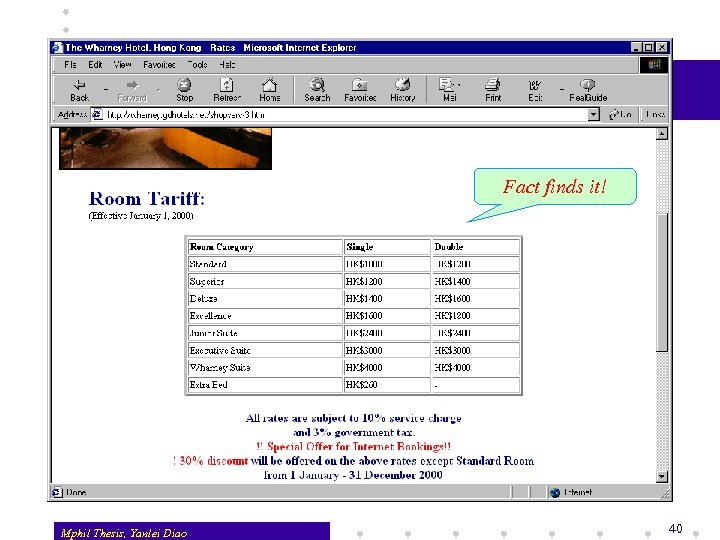This screenshot has width=720, height=540.
Task: Click the Effective January 1, 2000 note
Action: (141, 216)
